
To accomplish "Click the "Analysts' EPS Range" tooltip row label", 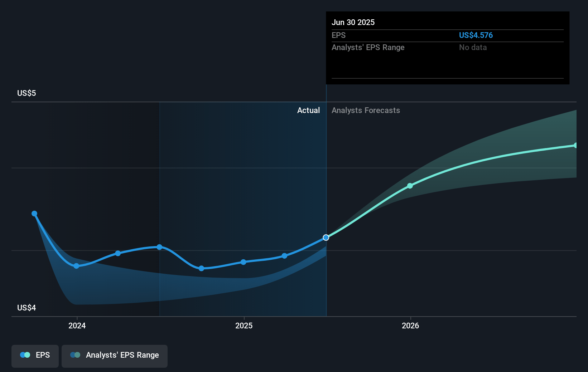I will [x=368, y=47].
